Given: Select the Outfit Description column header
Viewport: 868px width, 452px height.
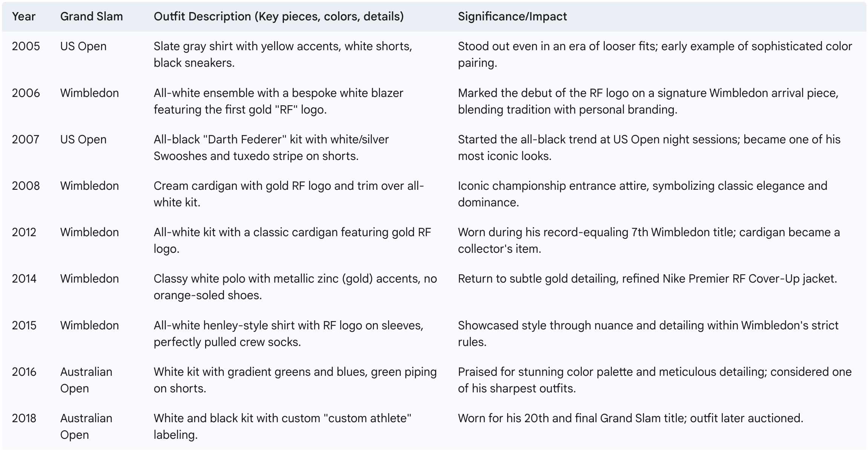Looking at the screenshot, I should pos(279,17).
